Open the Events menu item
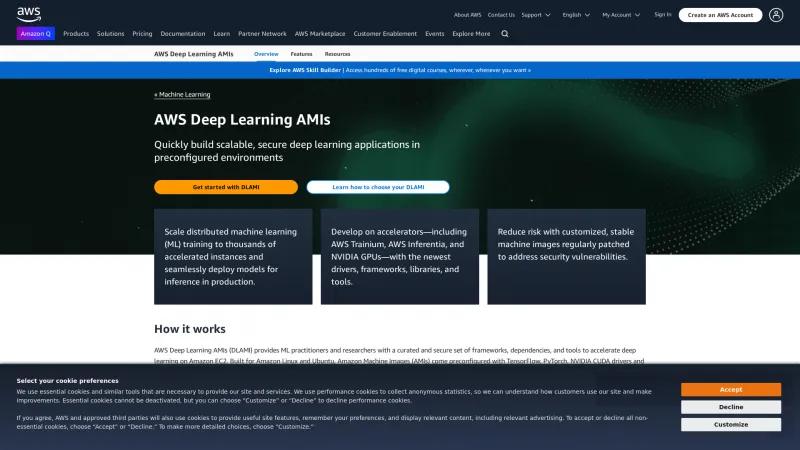This screenshot has height=450, width=800. tap(435, 34)
